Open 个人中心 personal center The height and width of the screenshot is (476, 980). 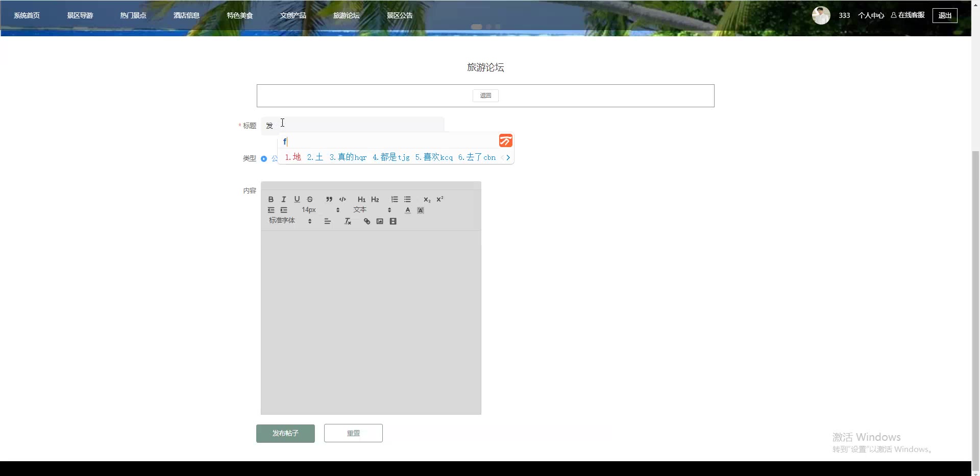(871, 15)
